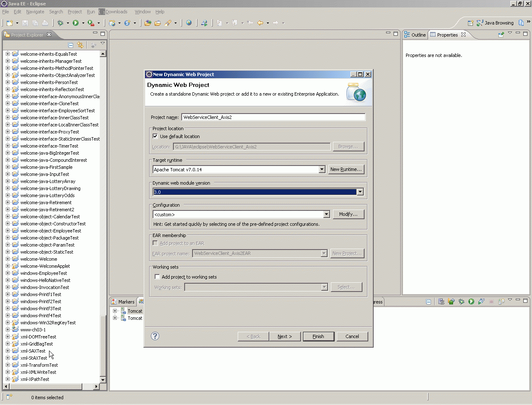Click the Print toolbar icon
Viewport: 532px width, 405px height.
pyautogui.click(x=45, y=23)
